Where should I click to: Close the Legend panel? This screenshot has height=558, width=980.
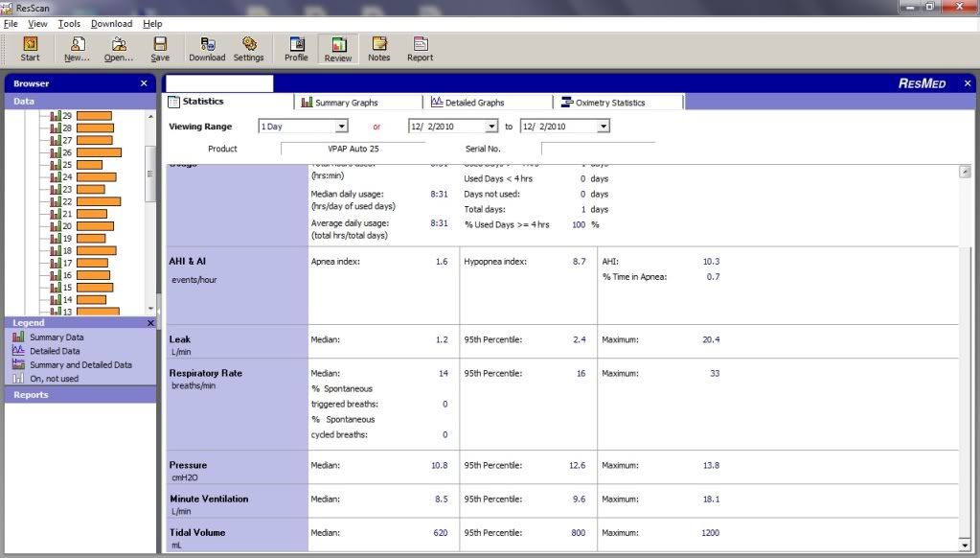pos(150,323)
